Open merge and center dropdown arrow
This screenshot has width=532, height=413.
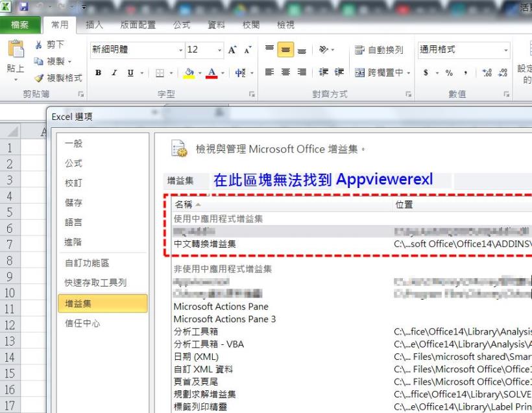(409, 73)
